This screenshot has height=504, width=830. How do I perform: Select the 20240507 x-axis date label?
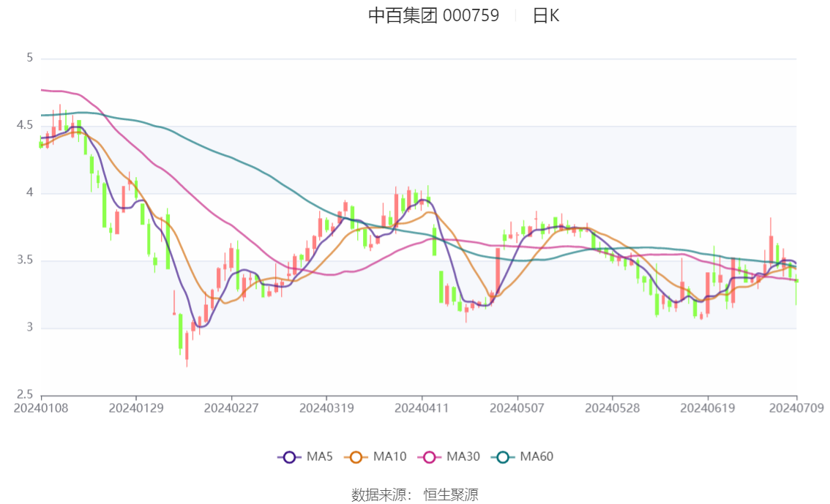517,408
